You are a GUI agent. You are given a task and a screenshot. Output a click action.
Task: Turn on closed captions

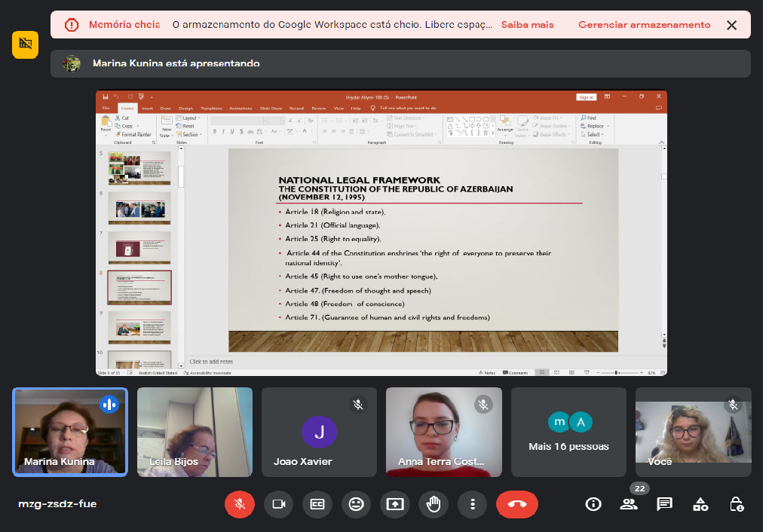pos(317,504)
